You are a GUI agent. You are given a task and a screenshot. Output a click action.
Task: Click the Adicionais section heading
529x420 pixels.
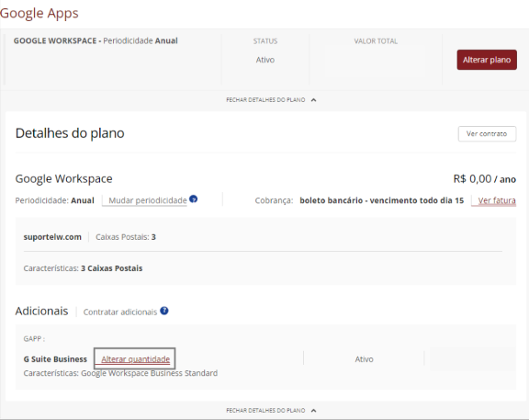(41, 311)
